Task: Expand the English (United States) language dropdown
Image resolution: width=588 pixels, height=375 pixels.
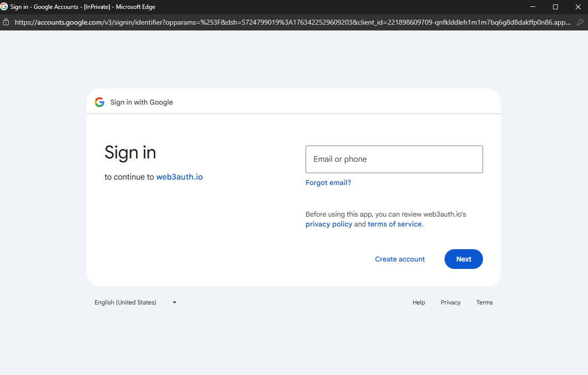Action: 136,302
